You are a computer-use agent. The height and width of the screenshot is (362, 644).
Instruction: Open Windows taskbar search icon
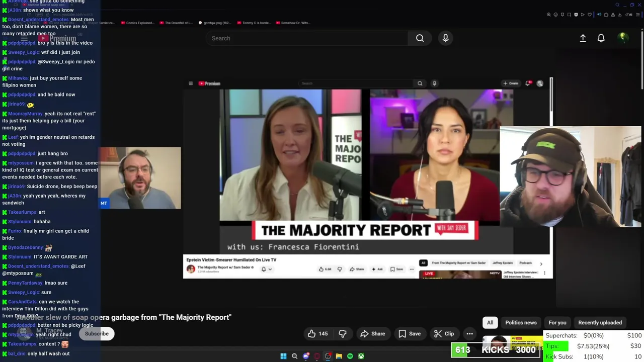[x=295, y=356]
